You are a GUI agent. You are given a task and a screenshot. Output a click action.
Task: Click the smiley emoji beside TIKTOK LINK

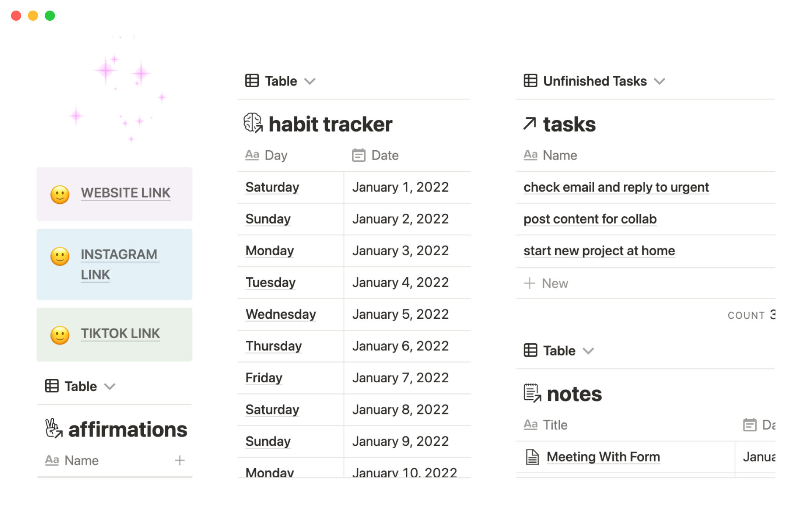coord(60,335)
